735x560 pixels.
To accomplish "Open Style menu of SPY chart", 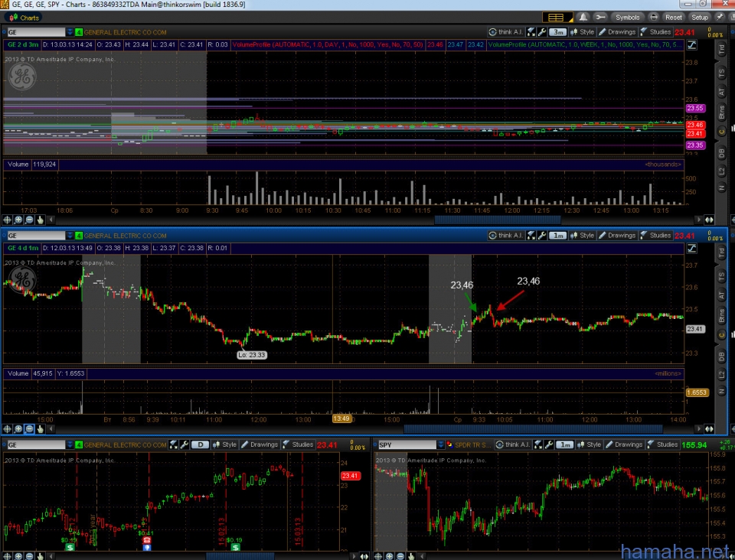I will click(590, 444).
